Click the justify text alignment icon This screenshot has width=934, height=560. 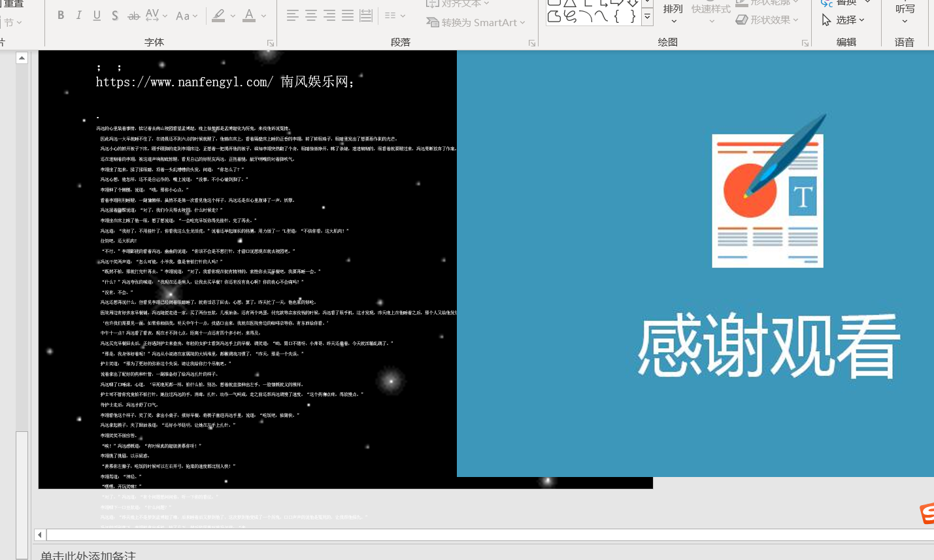[348, 15]
